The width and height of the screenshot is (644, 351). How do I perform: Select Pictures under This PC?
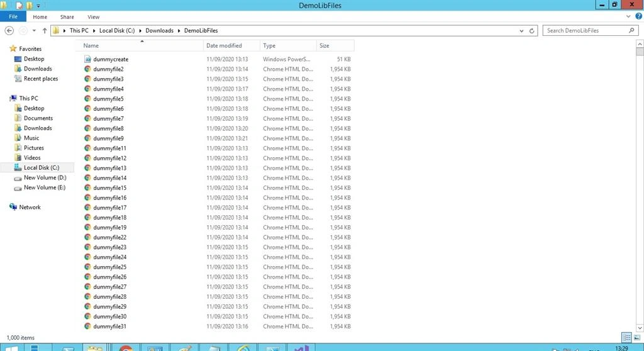(x=34, y=148)
